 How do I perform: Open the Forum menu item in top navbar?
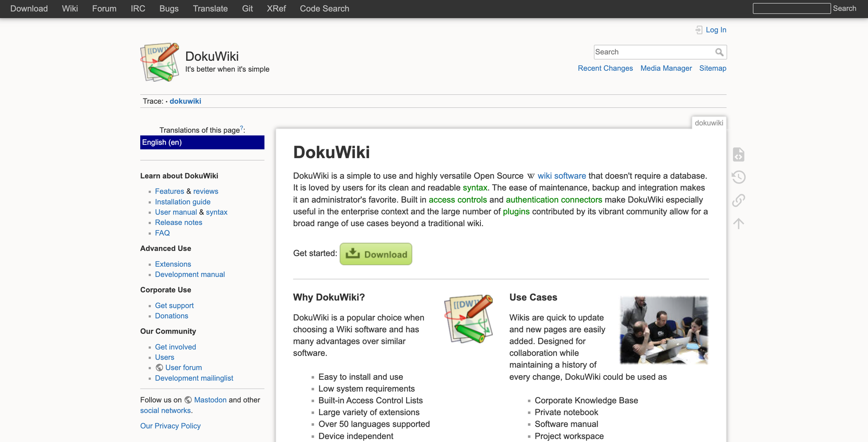click(x=104, y=9)
